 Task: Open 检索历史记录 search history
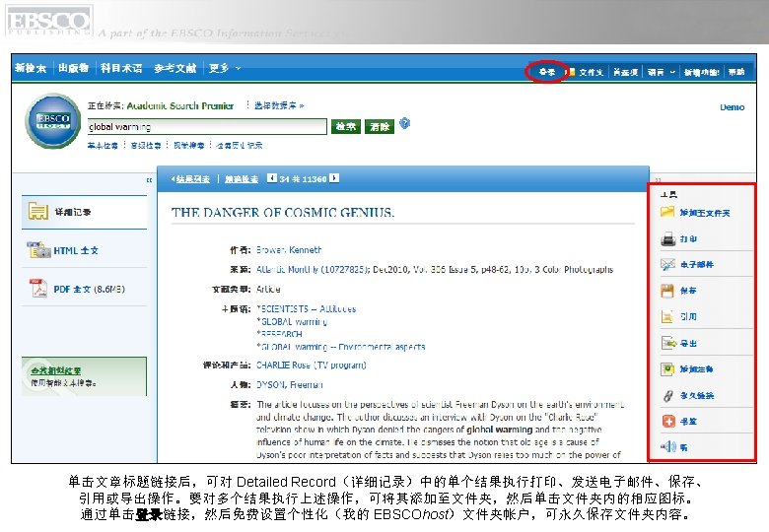pyautogui.click(x=240, y=146)
